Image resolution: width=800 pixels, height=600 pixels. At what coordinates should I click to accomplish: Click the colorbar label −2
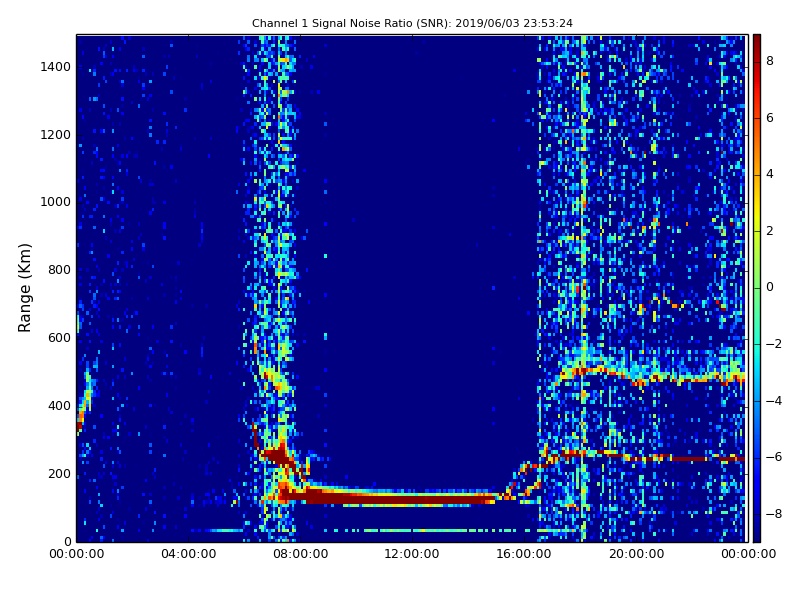tap(773, 344)
